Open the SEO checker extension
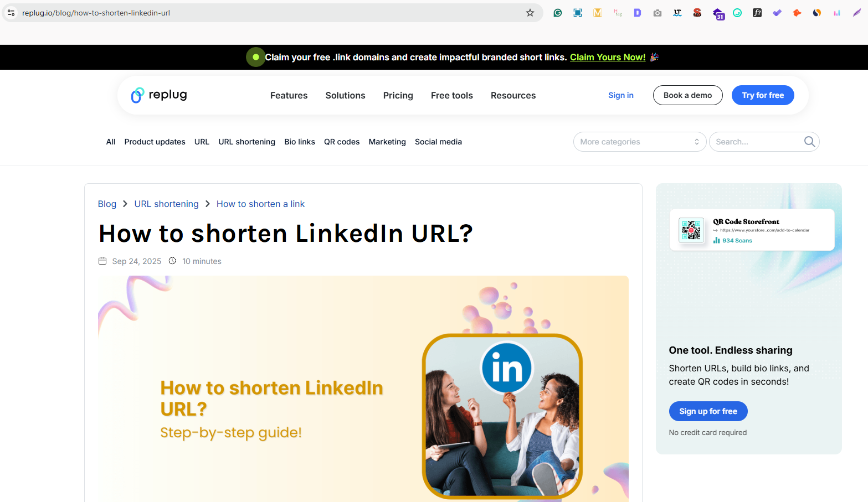Screen dimensions: 868x502 [697, 12]
